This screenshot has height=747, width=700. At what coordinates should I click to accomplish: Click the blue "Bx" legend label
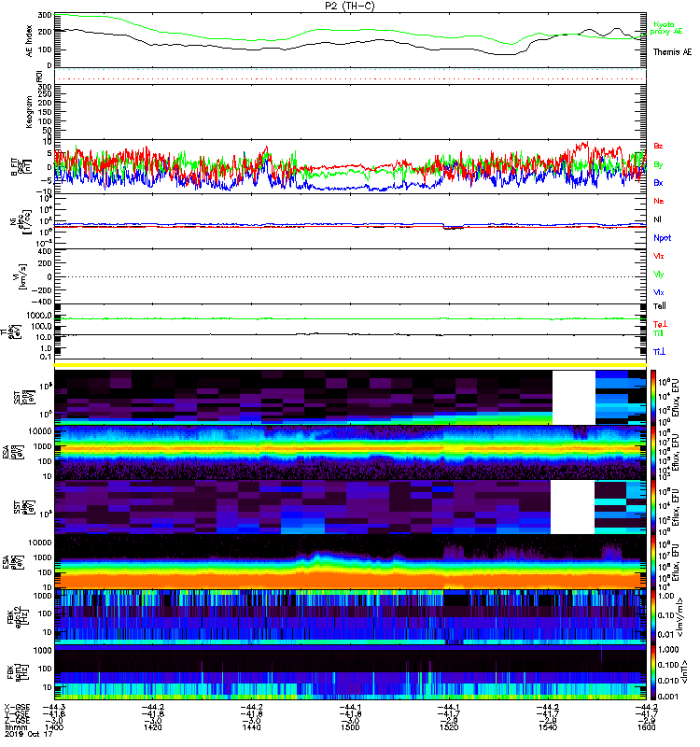(658, 183)
